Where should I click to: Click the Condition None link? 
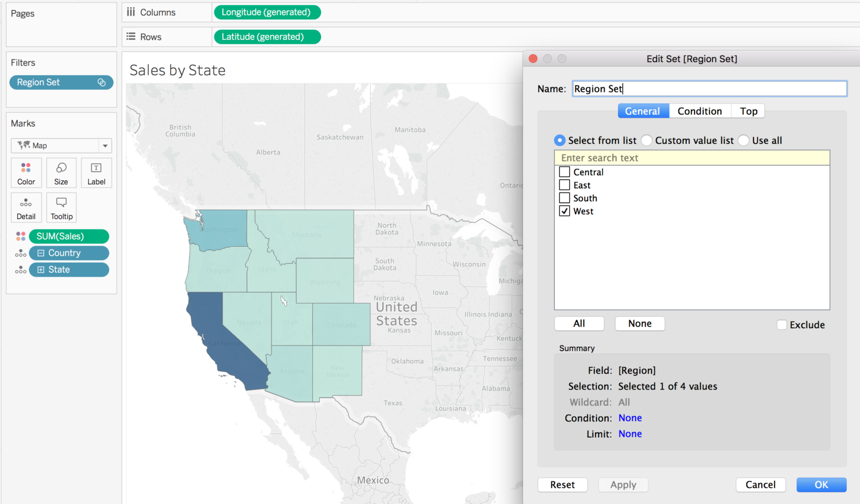(x=630, y=418)
